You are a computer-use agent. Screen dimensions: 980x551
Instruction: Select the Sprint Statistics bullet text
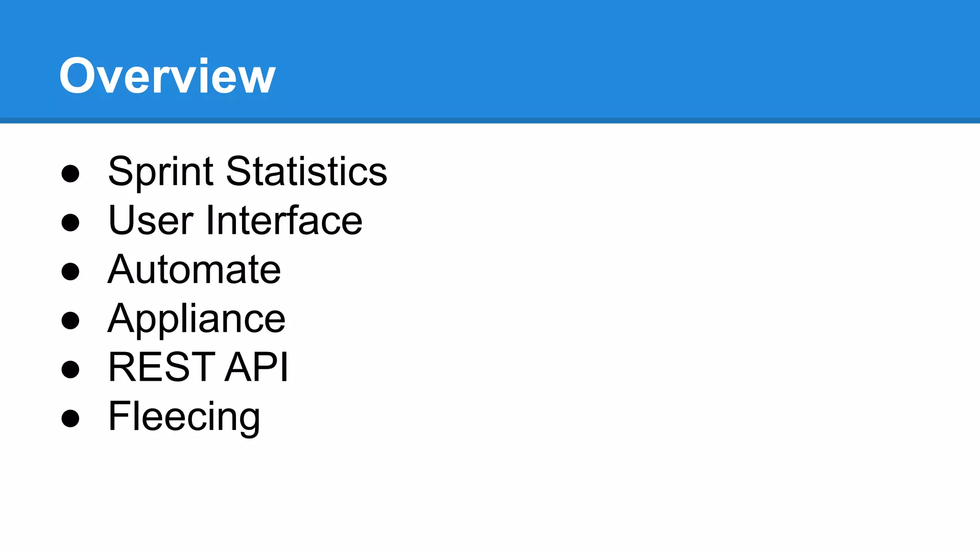coord(247,172)
